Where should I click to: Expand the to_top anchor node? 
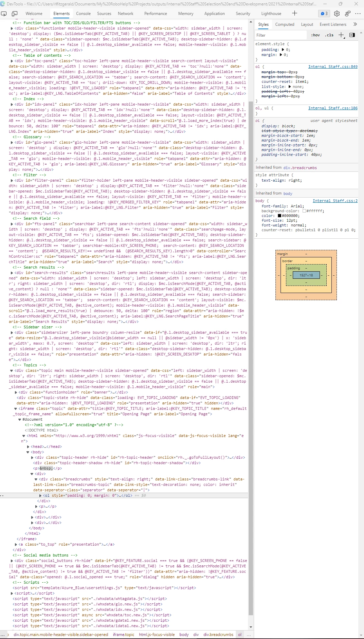(16, 545)
